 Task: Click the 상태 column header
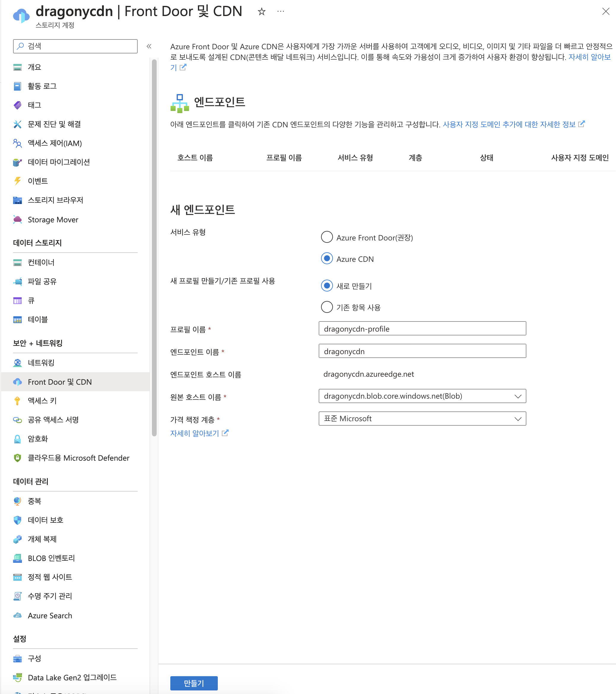pos(487,158)
